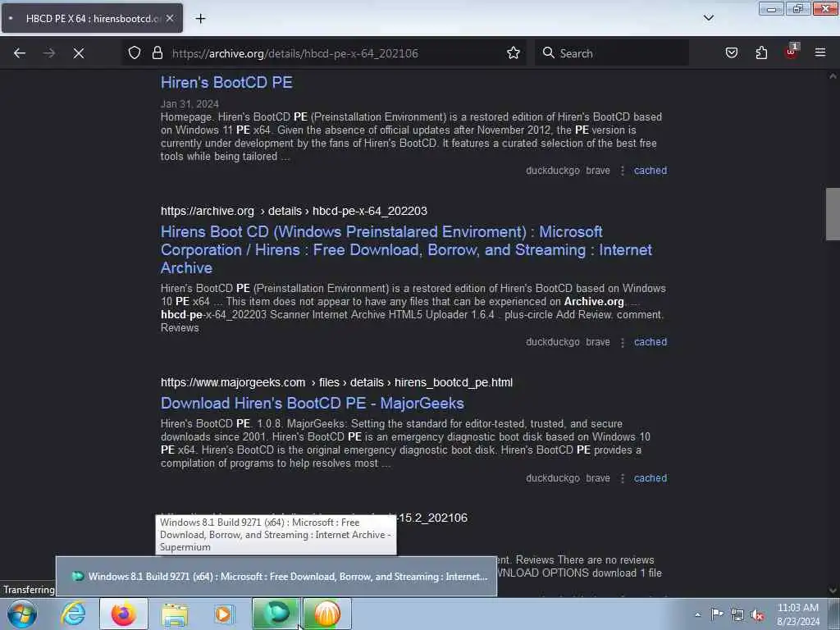Click the page vertical scrollbar thumb
Viewport: 840px width, 630px height.
[833, 214]
